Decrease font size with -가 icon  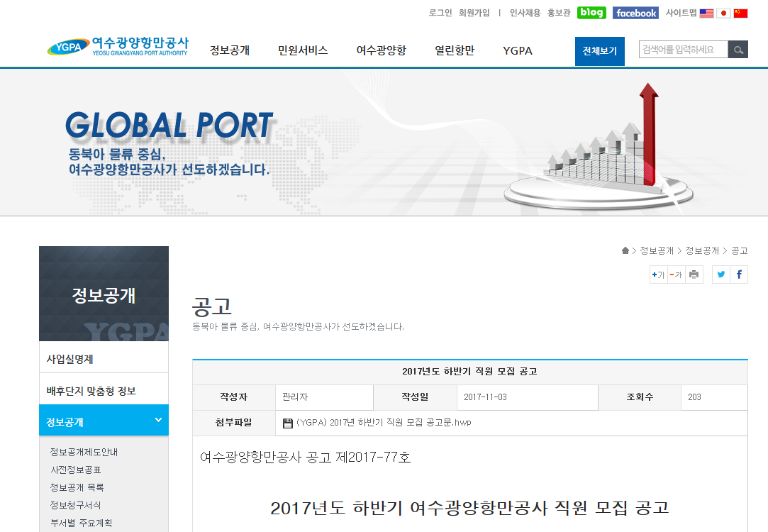[676, 275]
